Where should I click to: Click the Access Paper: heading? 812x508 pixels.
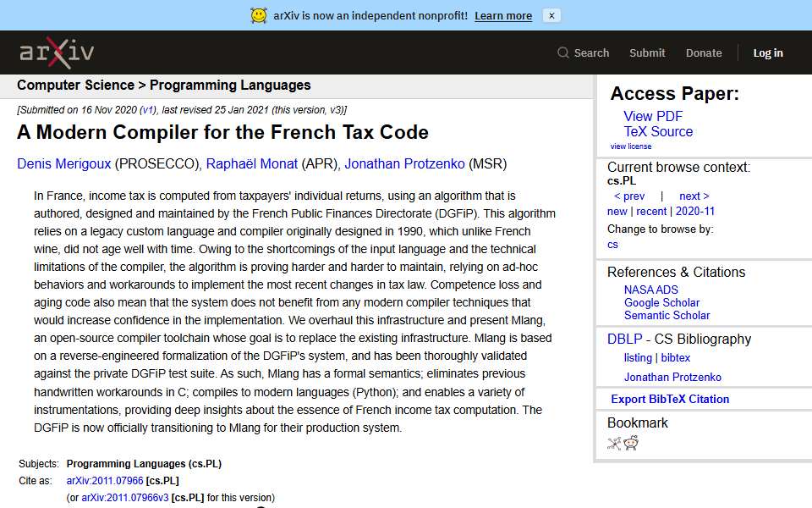click(x=674, y=93)
